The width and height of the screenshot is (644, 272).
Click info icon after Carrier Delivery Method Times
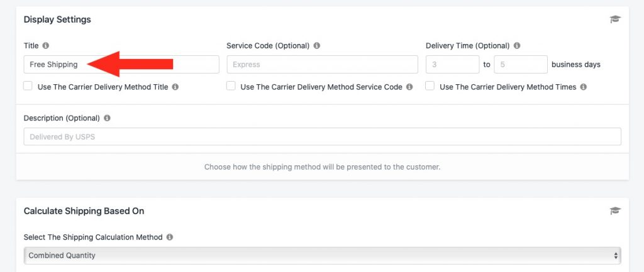(584, 87)
